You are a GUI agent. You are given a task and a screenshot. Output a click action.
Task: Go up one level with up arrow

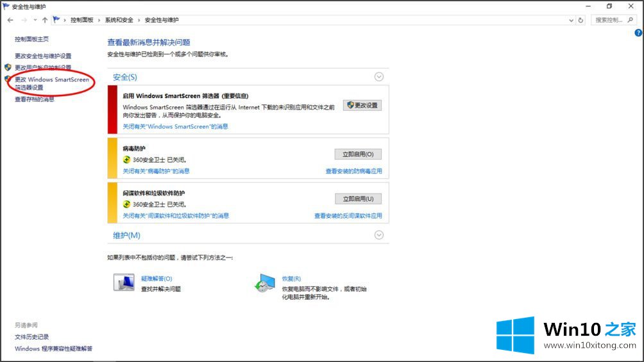tap(44, 20)
